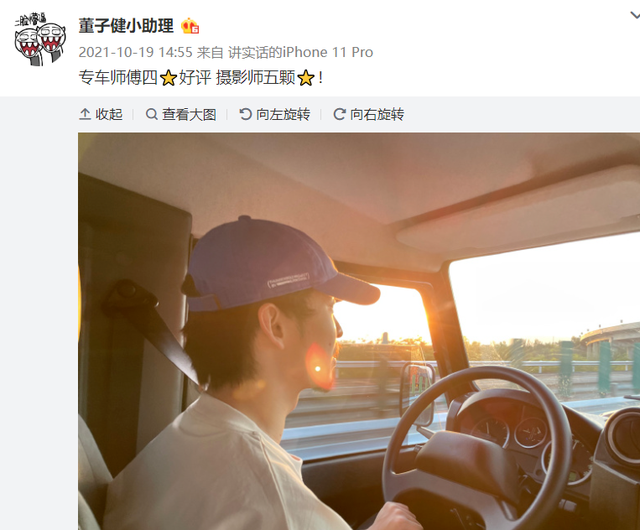
Task: Click the 讲实话的iPhone 11 Pro source link
Action: [x=300, y=52]
